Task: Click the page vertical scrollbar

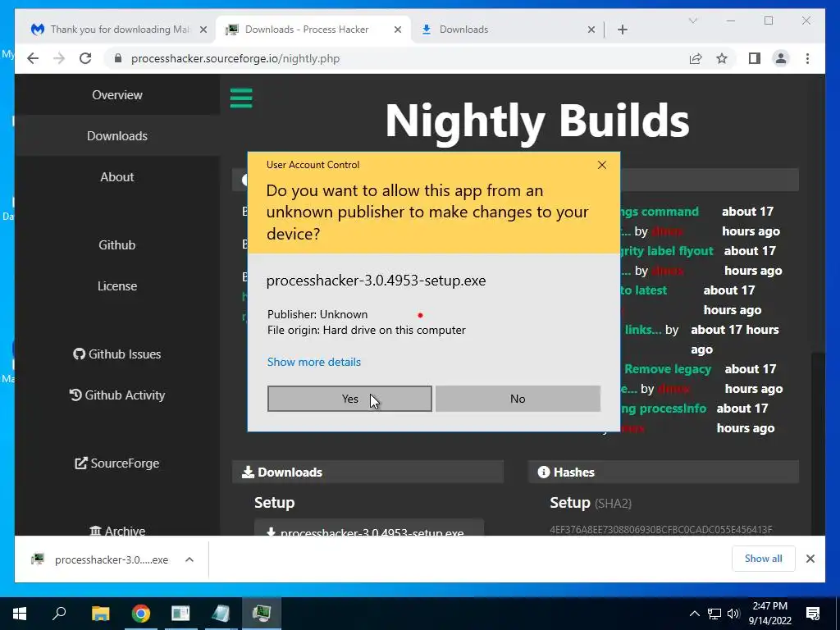Action: click(x=818, y=444)
